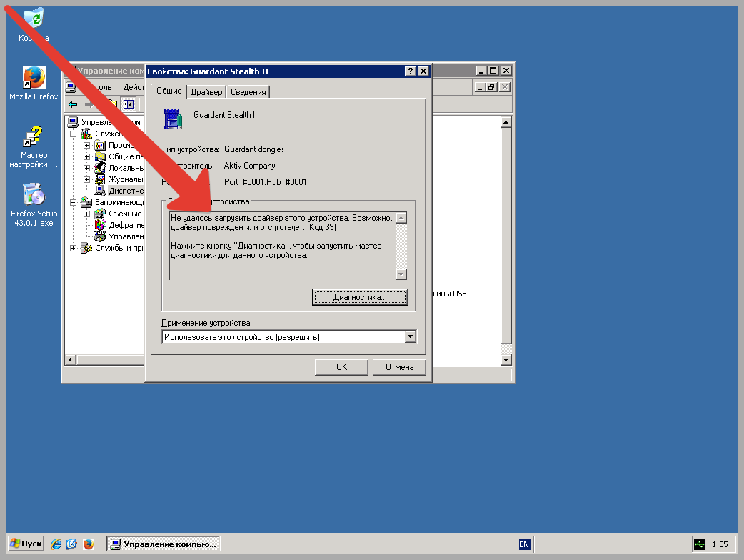Image resolution: width=744 pixels, height=560 pixels.
Task: Click the back arrow in the management toolbar
Action: tap(73, 104)
